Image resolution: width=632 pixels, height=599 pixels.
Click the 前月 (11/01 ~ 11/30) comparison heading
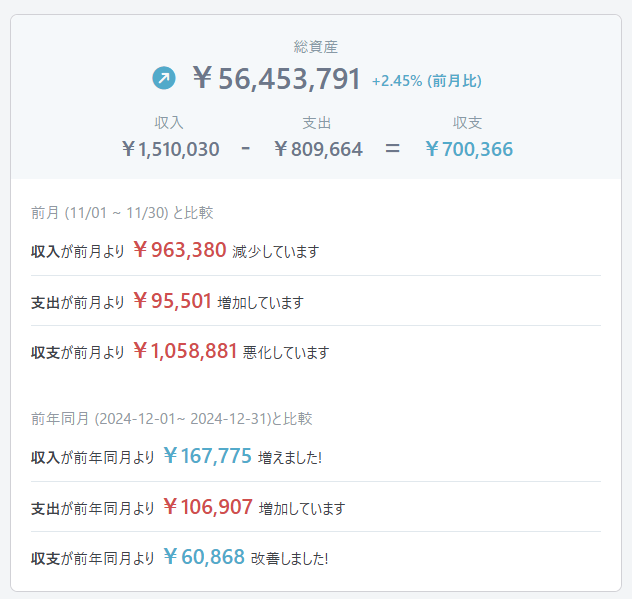(122, 213)
